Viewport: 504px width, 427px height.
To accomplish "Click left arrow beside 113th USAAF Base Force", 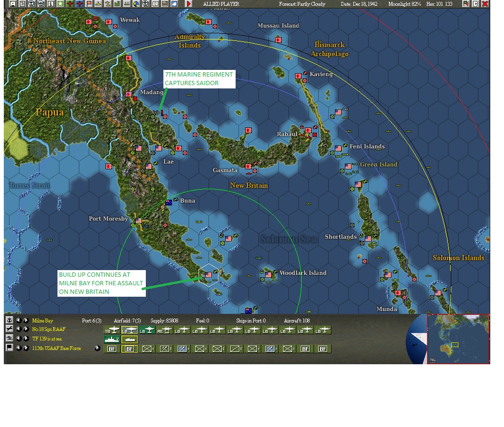I will [19, 348].
